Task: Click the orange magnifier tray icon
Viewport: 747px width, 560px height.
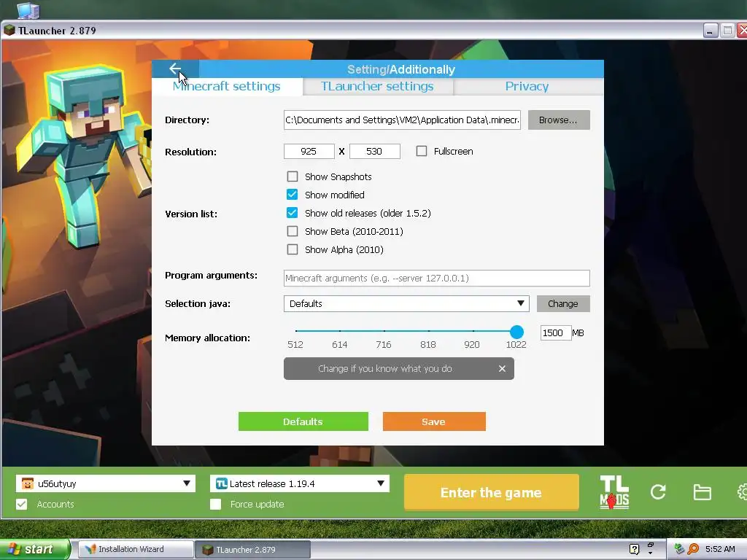Action: pos(693,549)
